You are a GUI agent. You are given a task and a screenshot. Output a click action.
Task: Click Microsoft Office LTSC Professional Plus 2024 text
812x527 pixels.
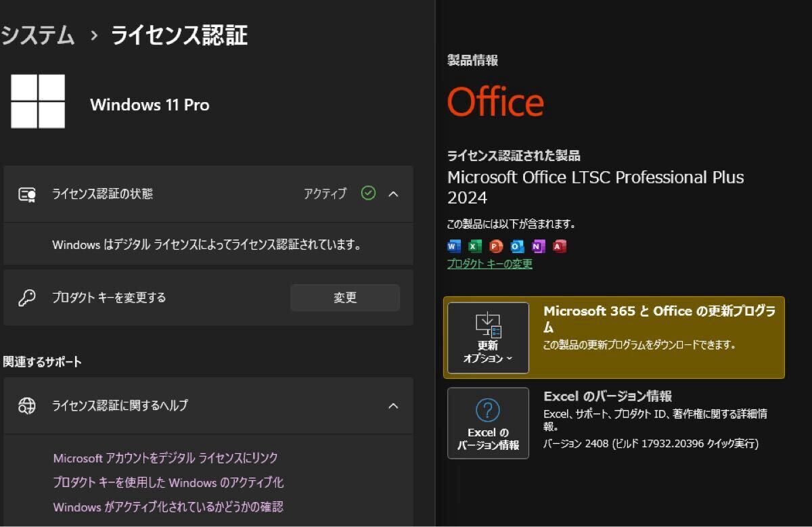click(595, 187)
